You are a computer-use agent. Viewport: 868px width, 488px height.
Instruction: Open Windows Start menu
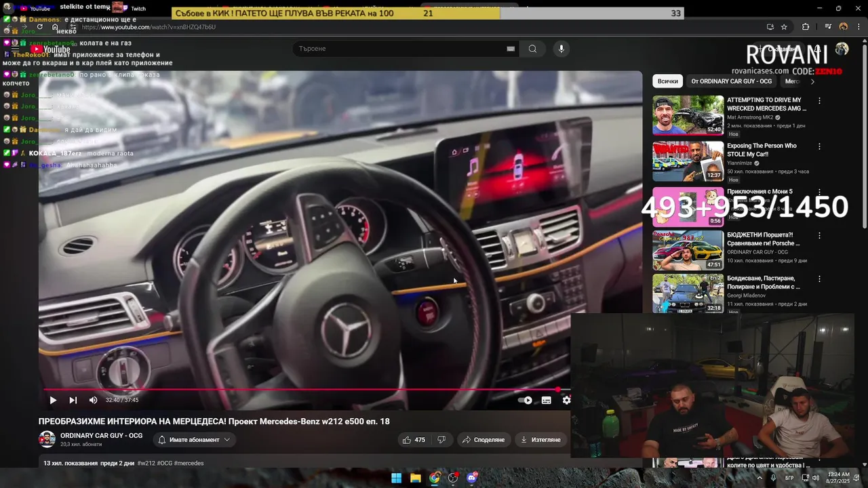pyautogui.click(x=396, y=478)
